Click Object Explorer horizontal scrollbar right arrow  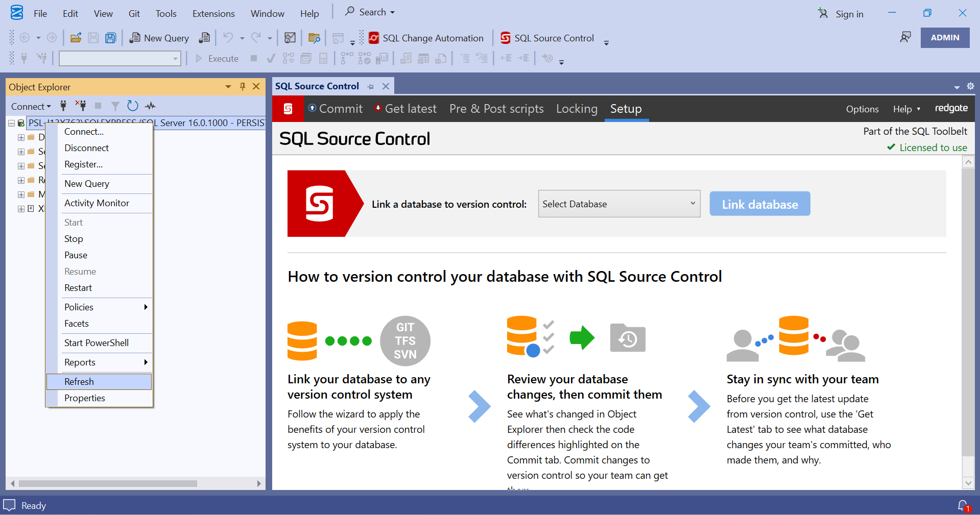[x=259, y=483]
